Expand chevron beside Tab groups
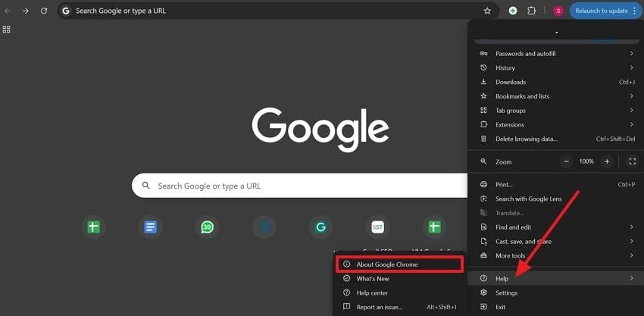Screen dimensions: 644x316 pyautogui.click(x=631, y=111)
